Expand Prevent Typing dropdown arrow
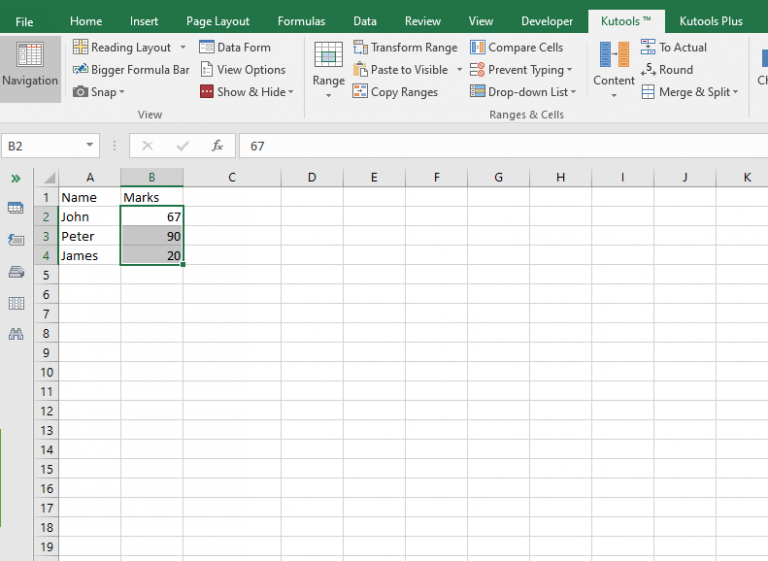The image size is (768, 561). coord(569,70)
